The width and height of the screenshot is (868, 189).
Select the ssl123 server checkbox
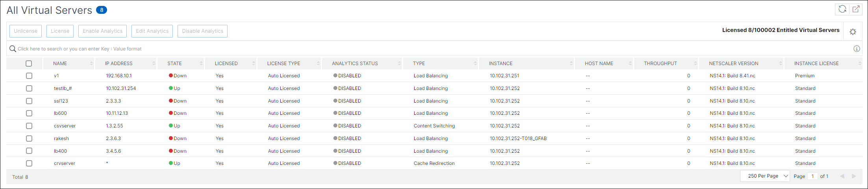click(29, 101)
